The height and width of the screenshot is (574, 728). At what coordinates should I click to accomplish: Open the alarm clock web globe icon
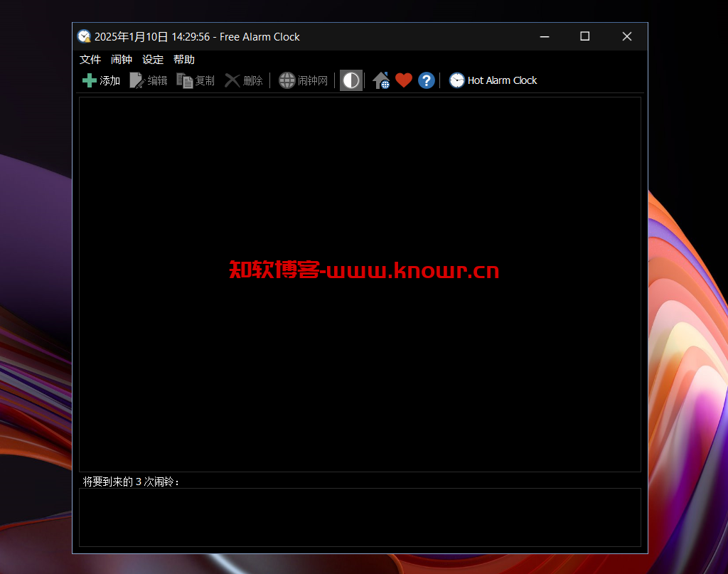point(287,80)
